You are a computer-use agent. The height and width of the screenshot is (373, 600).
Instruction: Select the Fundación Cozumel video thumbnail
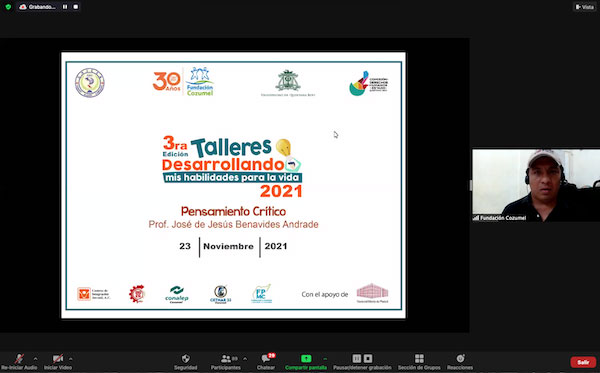point(536,185)
